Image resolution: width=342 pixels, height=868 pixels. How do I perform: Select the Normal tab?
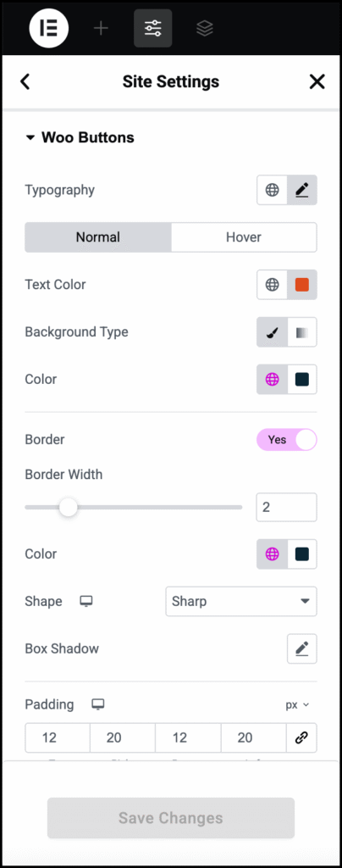pos(98,237)
